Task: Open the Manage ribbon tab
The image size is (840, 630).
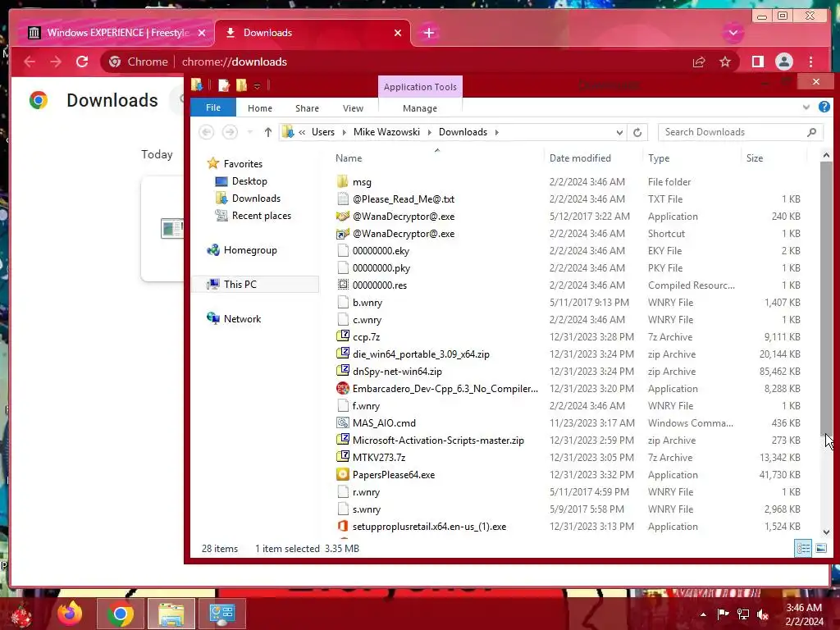Action: point(420,108)
